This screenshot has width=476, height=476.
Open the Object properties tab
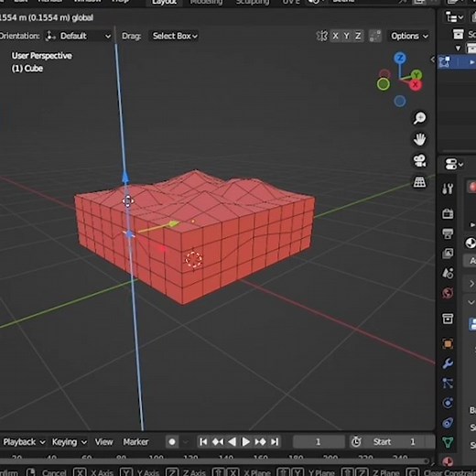(448, 344)
